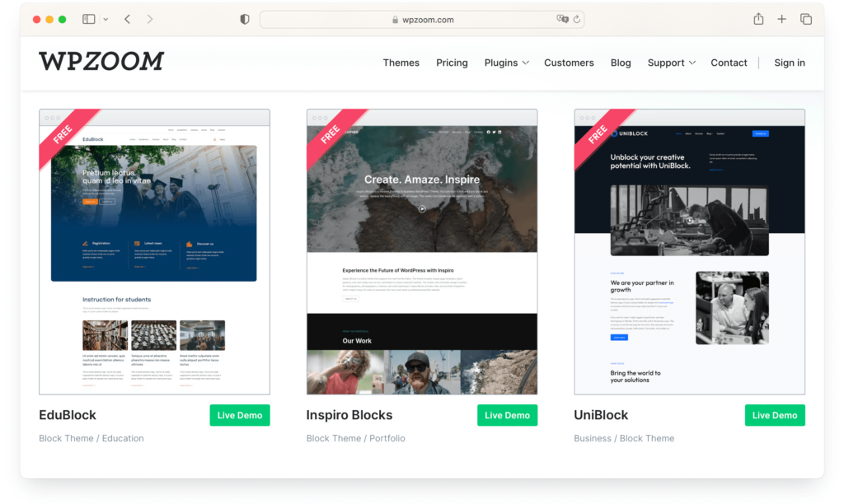Click the wpzoom.com address bar
Viewport: 844px width, 504px height.
[422, 20]
